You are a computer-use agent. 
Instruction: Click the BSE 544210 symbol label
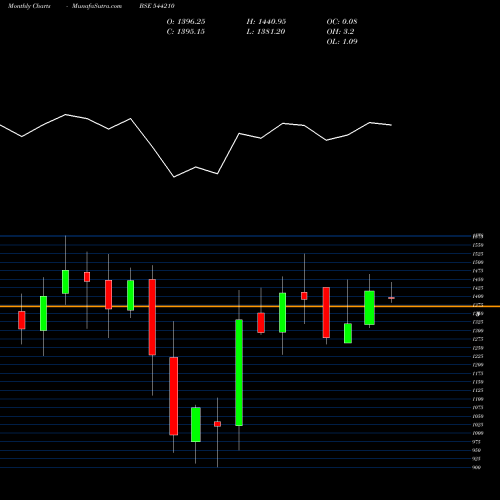(x=157, y=6)
